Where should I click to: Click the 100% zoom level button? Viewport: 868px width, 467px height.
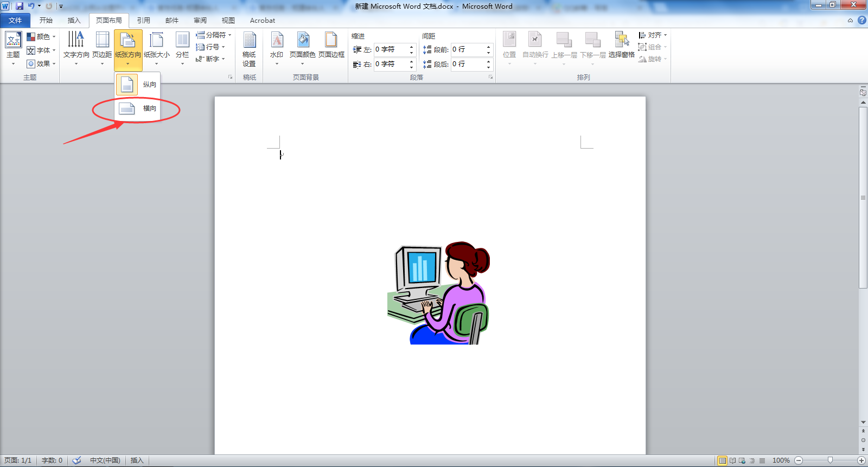781,460
